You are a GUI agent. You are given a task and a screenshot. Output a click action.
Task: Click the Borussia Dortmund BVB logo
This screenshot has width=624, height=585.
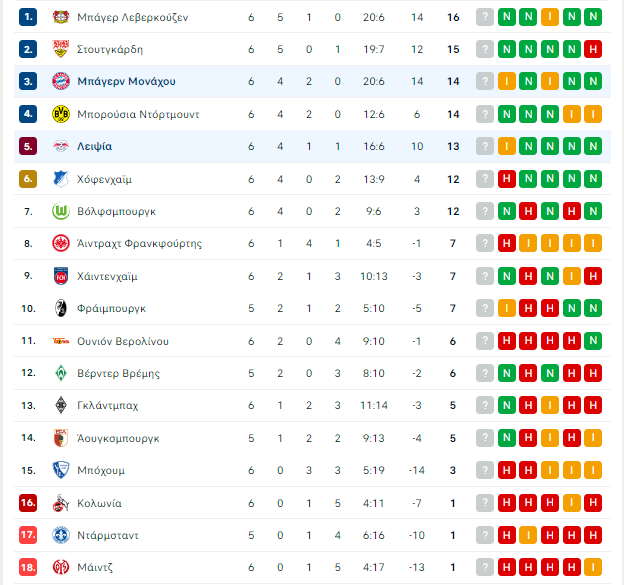61,114
